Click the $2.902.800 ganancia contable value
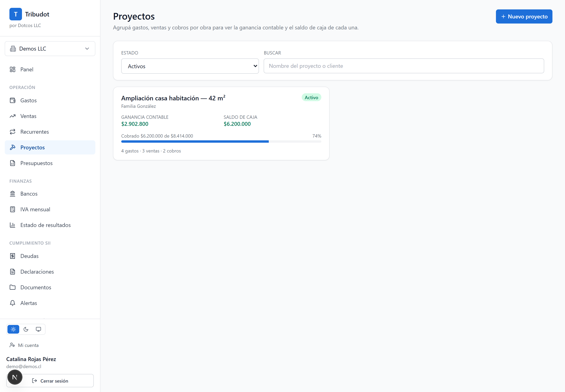This screenshot has height=392, width=565. tap(135, 124)
